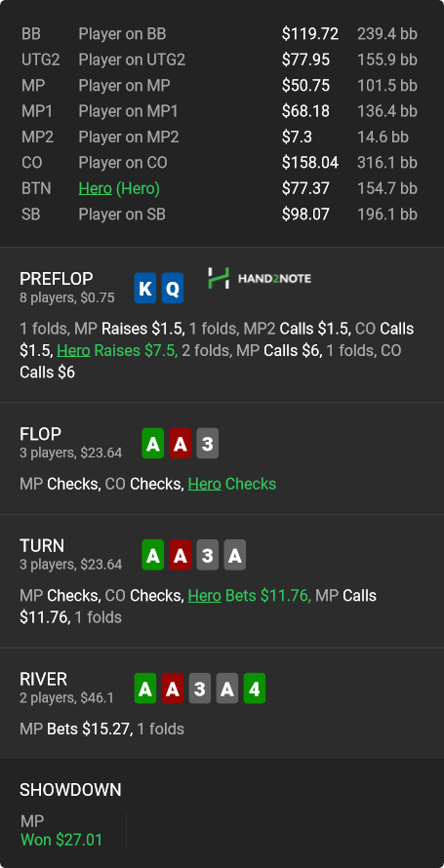This screenshot has height=868, width=444.
Task: Click the RIVER section heading
Action: click(43, 679)
